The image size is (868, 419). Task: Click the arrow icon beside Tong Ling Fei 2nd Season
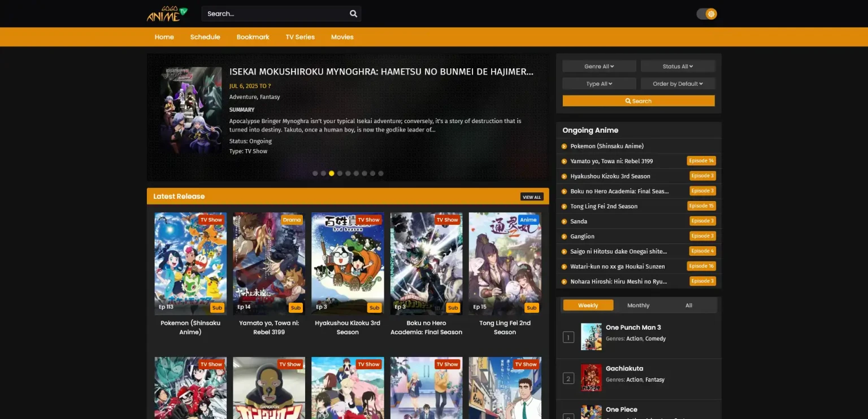(564, 207)
